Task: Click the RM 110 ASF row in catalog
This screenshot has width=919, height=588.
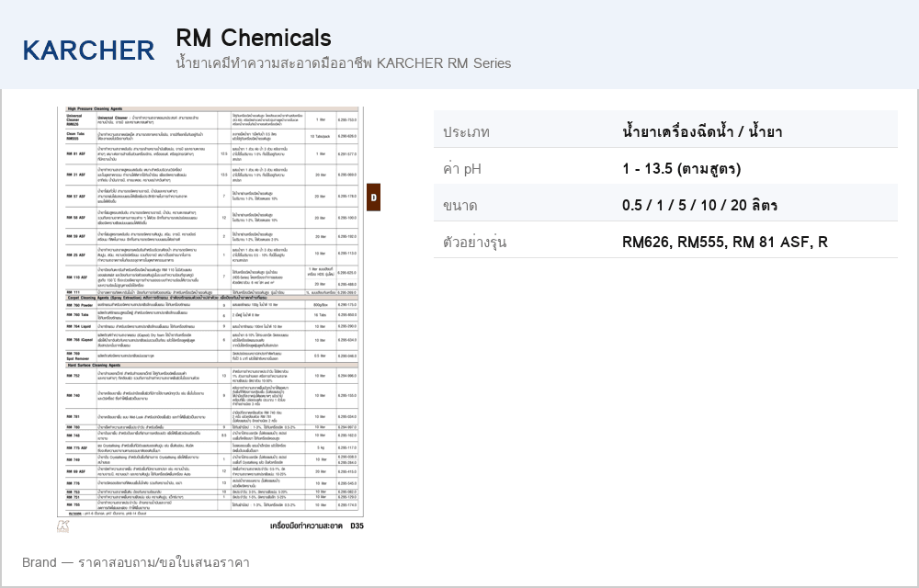Action: [x=211, y=277]
